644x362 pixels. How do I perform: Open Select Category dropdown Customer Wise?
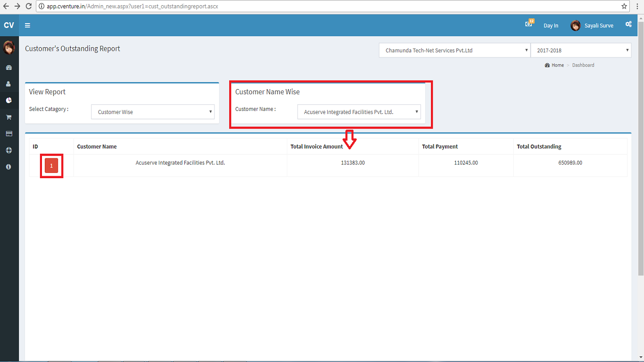click(153, 112)
